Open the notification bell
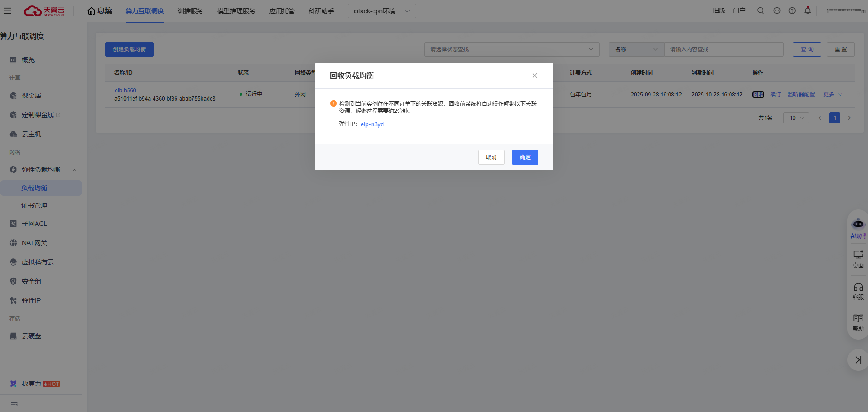This screenshot has width=868, height=412. [x=808, y=11]
